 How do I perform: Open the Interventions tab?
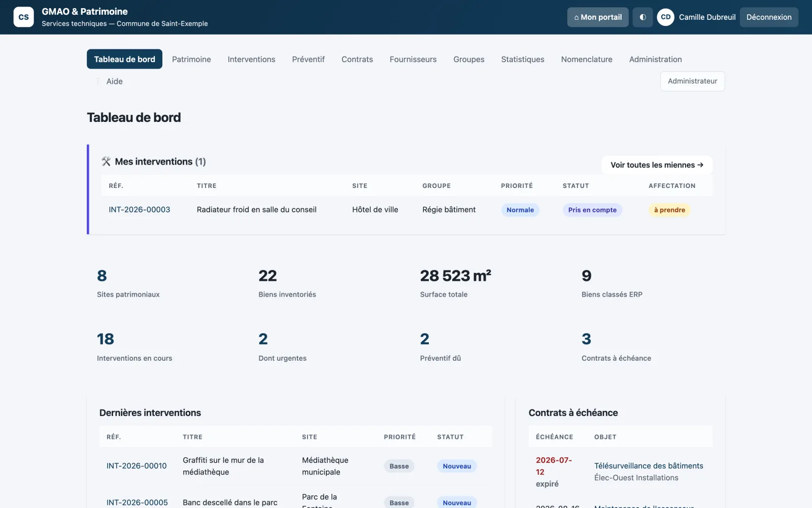tap(251, 59)
